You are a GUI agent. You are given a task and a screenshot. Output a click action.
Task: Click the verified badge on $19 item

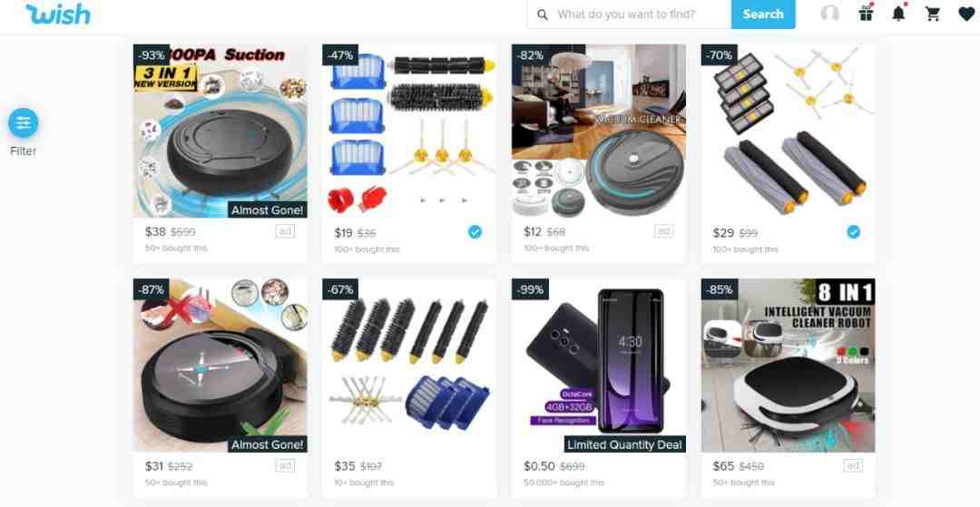click(475, 232)
